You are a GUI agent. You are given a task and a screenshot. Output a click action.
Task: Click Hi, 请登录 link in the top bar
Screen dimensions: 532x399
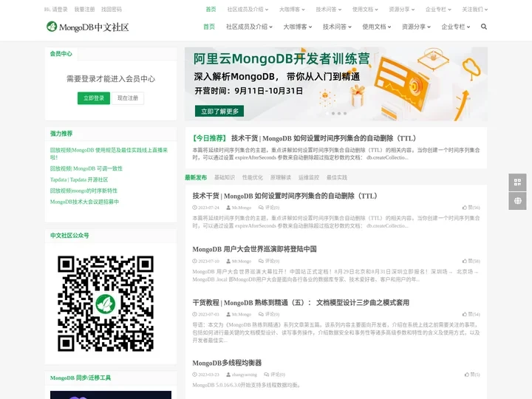click(x=55, y=9)
